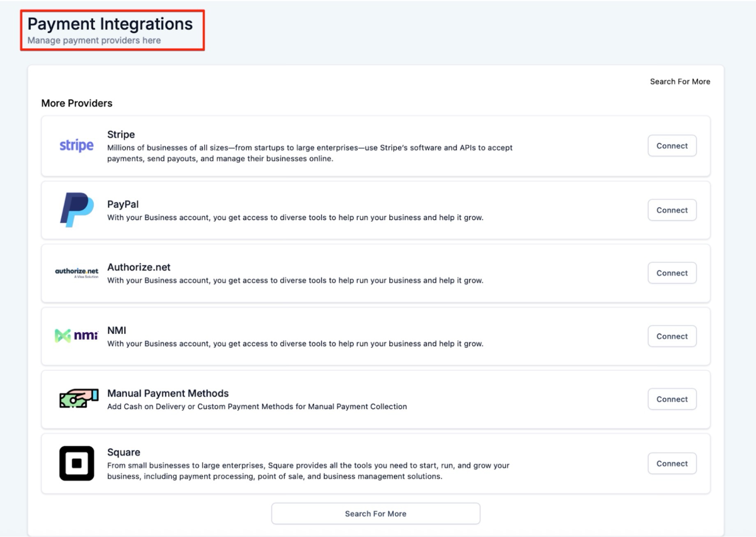Click the PayPal description about Business account
The image size is (756, 537).
pos(295,218)
